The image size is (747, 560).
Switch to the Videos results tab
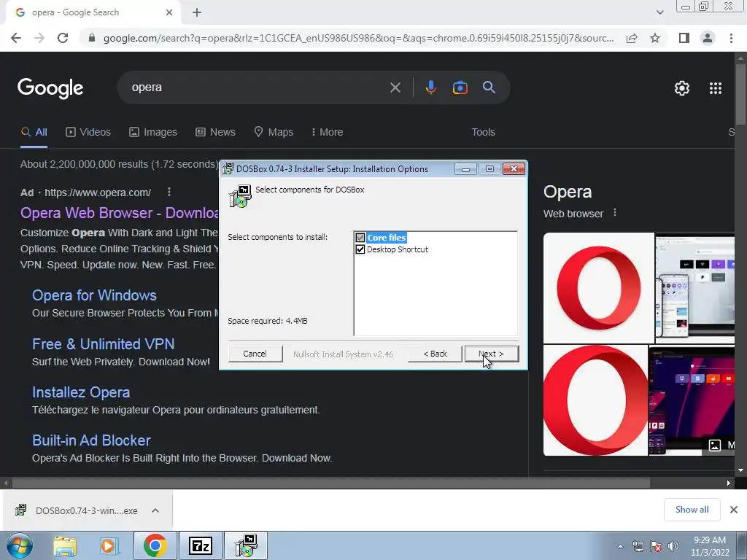pos(88,133)
